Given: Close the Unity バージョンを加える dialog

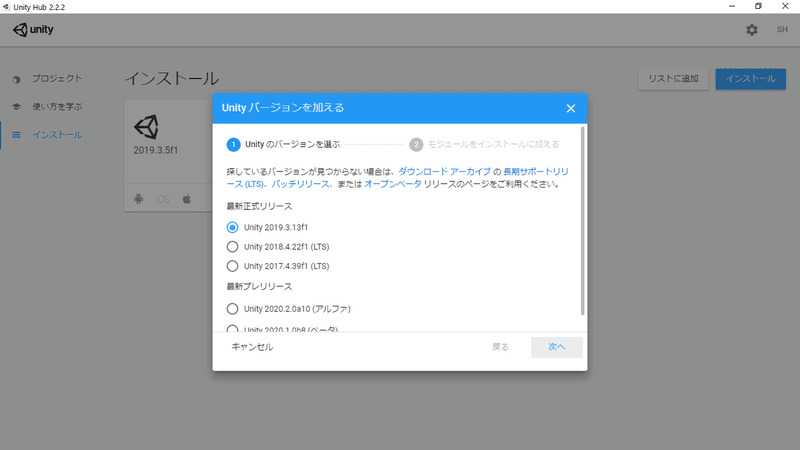Looking at the screenshot, I should tap(570, 108).
